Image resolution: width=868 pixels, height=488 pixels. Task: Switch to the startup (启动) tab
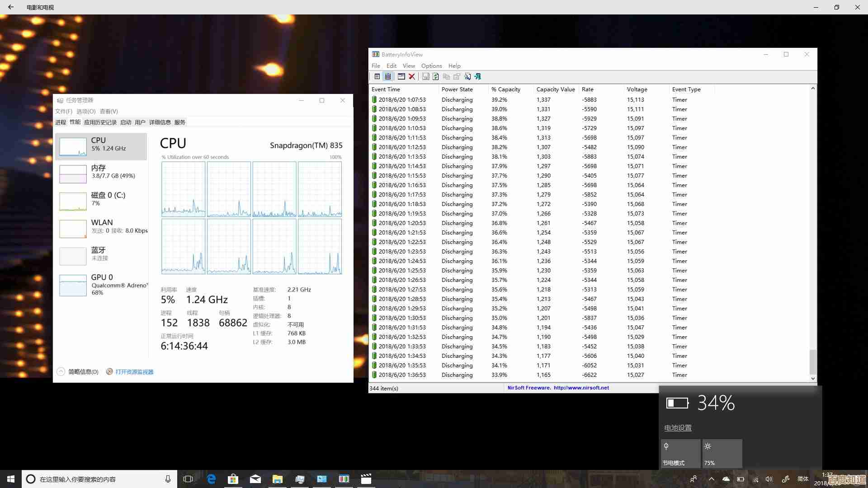126,122
